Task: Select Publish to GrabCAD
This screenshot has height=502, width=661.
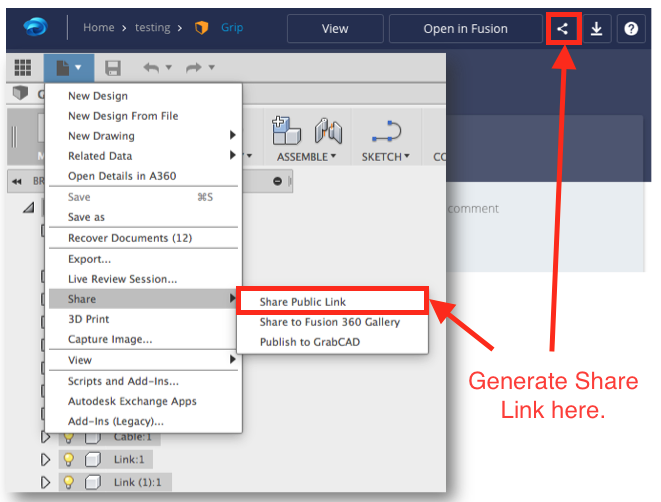Action: pyautogui.click(x=332, y=342)
